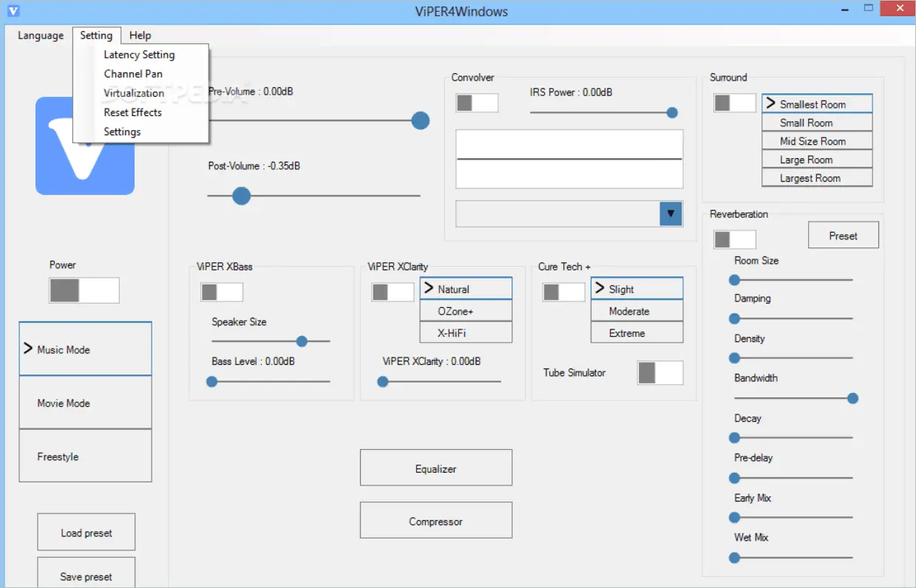This screenshot has height=588, width=916.
Task: Select Channel Pan in the Setting menu
Action: click(x=140, y=74)
